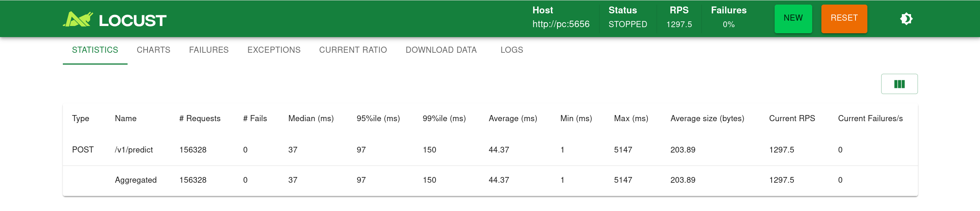Click 5147 max value in /v1/predict row
The height and width of the screenshot is (211, 980).
(623, 150)
